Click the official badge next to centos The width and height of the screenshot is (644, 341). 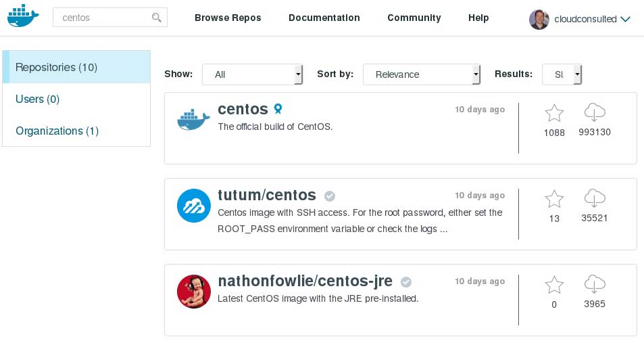[278, 109]
